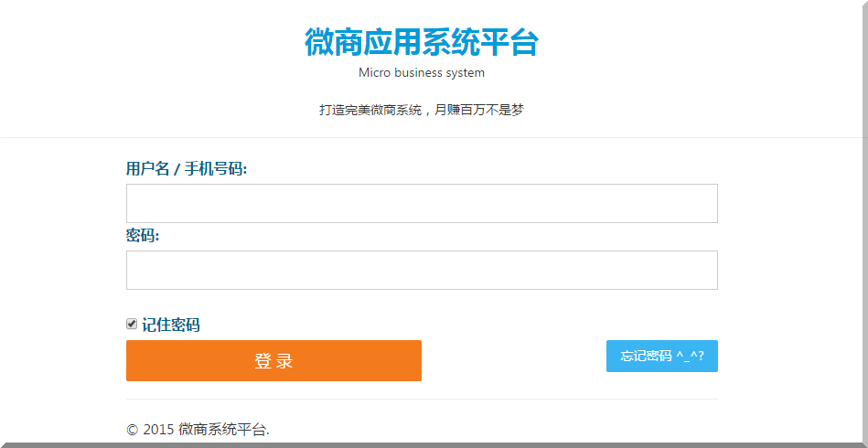868x448 pixels.
Task: Click the 用户名 word in the field label
Action: pos(148,168)
